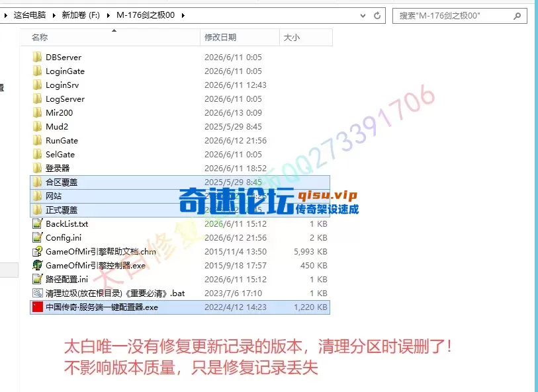Click the 5,993 KB size value
The width and height of the screenshot is (538, 392).
(310, 251)
